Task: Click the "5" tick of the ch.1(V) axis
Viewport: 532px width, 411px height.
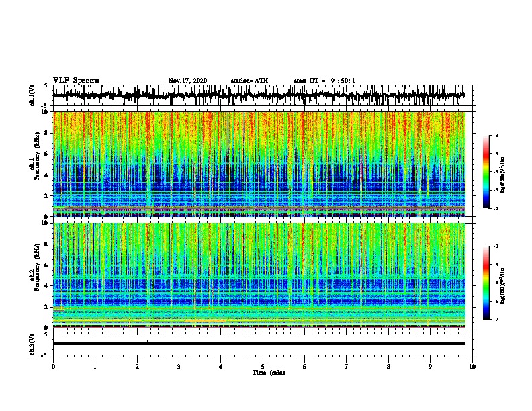Action: [x=46, y=85]
